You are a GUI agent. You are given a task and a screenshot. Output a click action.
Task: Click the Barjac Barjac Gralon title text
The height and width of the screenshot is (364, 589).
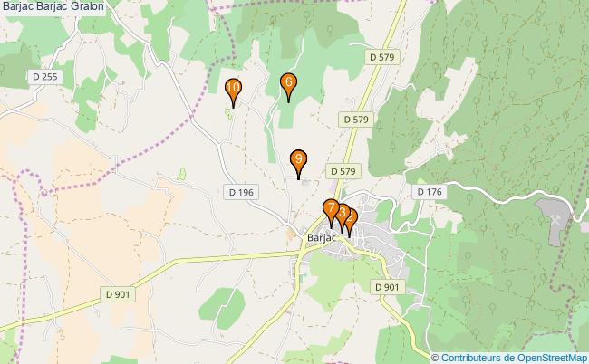point(53,6)
